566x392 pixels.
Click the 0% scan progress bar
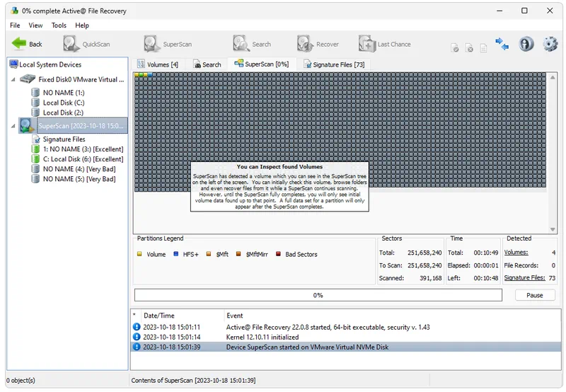point(318,295)
